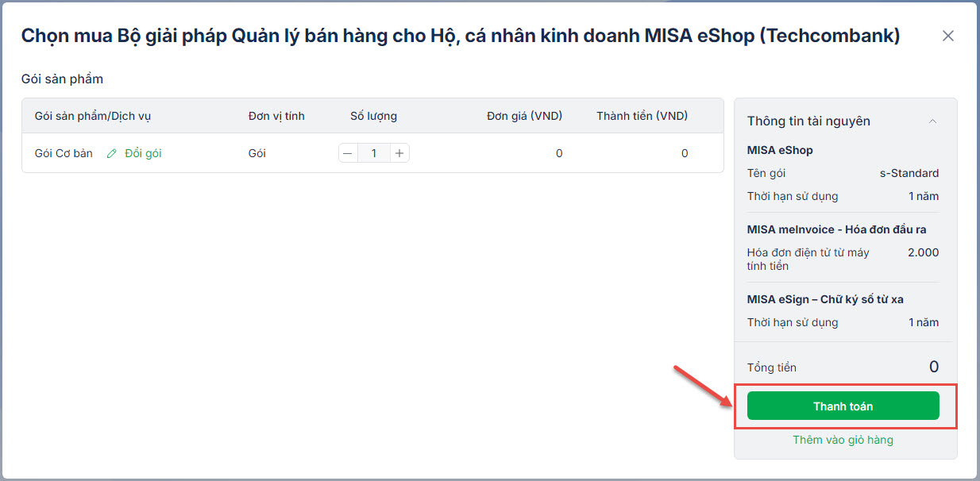Viewport: 980px width, 481px height.
Task: Click the Hóa đơn điện tử từ máy tính tiền text
Action: [808, 259]
